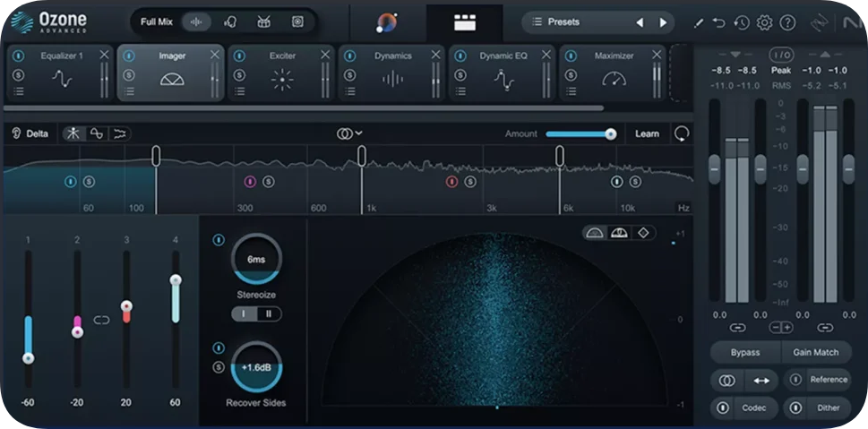Open Dynamics module preset list icon
Viewport: 868px width, 429px height.
click(350, 91)
